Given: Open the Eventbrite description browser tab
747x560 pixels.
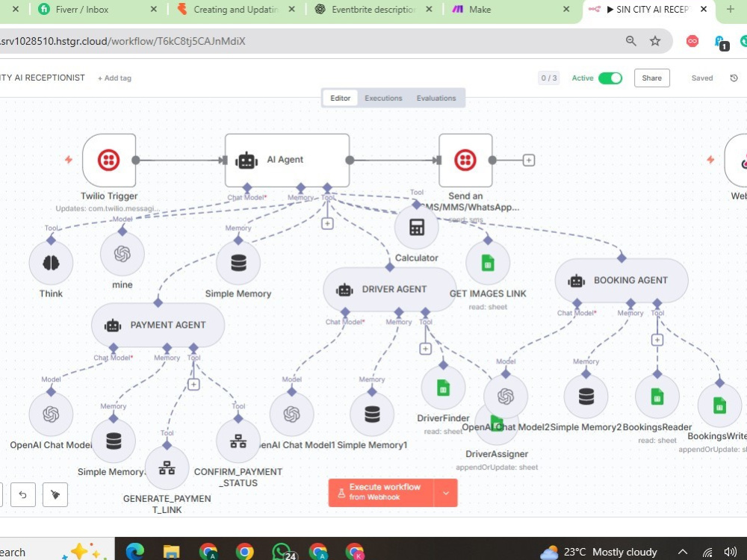Looking at the screenshot, I should point(373,10).
